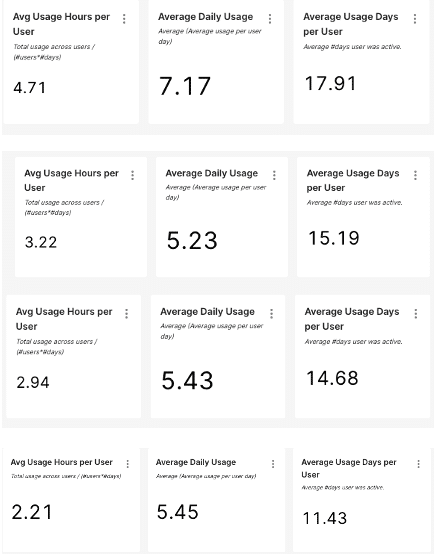The width and height of the screenshot is (434, 557).
Task: Click the 2.21 usage hours value
Action: (x=32, y=512)
